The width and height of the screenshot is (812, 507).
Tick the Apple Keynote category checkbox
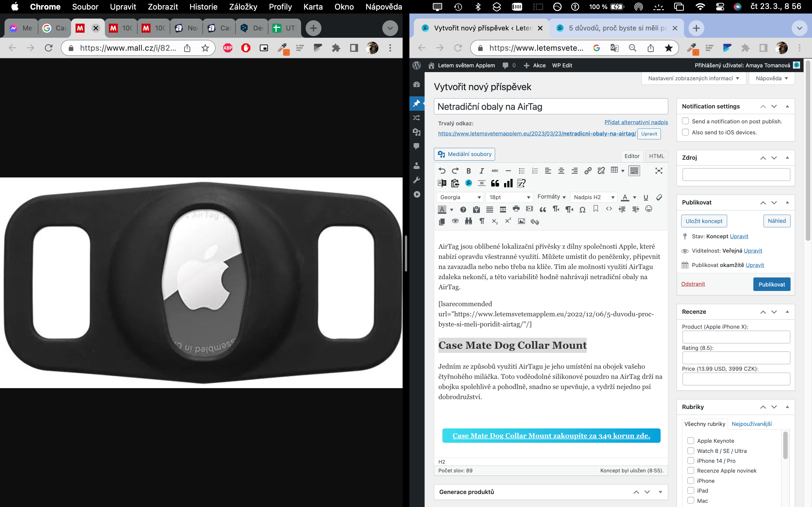(x=690, y=441)
